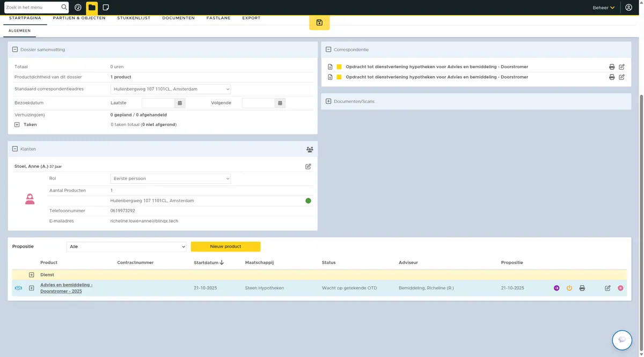Screen dimensions: 644x357
Task: Open the dashboard gauge icon in top bar
Action: [x=78, y=8]
